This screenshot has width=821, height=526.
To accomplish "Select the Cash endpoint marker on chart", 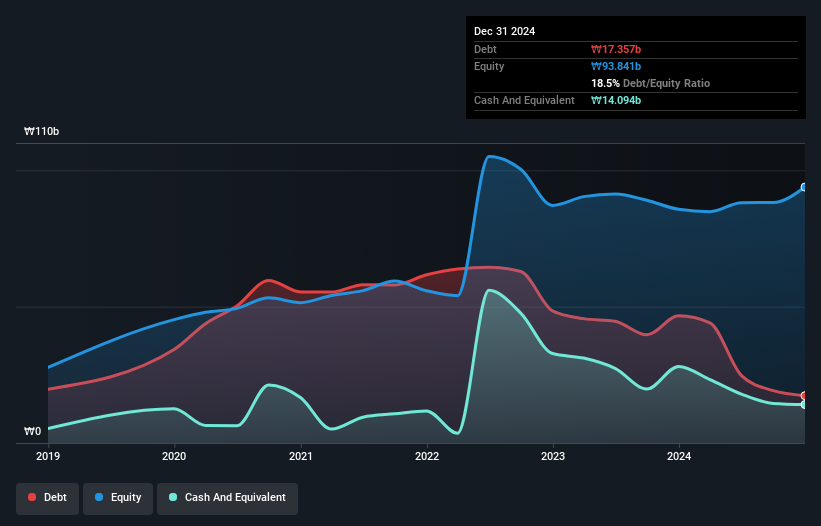I will [804, 405].
